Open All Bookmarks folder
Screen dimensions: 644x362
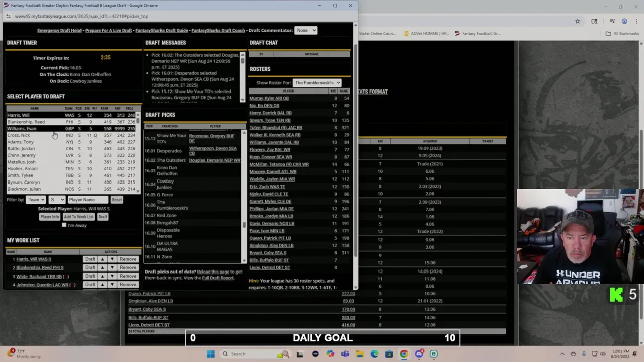622,34
